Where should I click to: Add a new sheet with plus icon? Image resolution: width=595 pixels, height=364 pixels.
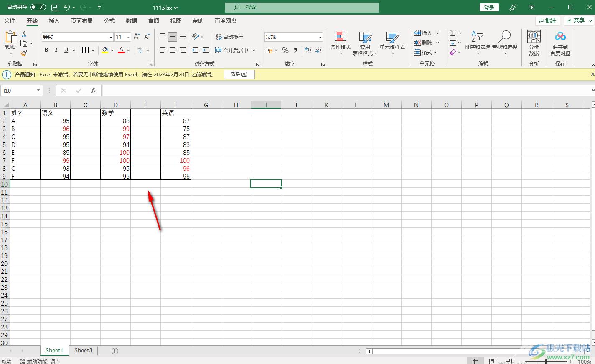click(x=115, y=351)
